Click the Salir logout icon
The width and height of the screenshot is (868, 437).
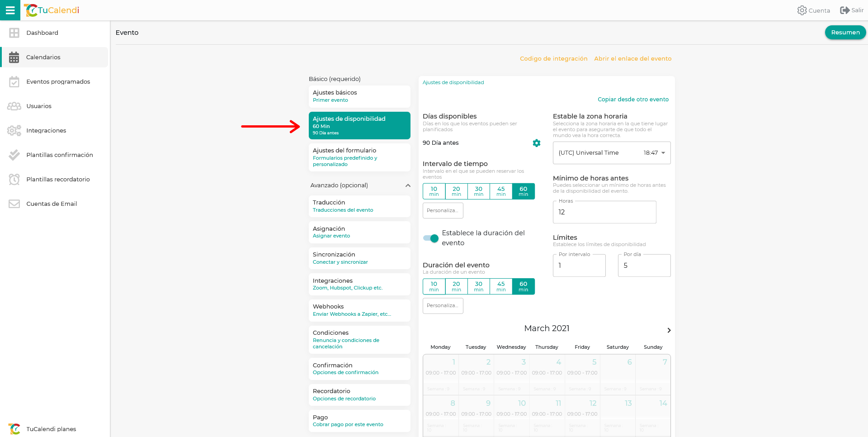tap(844, 10)
